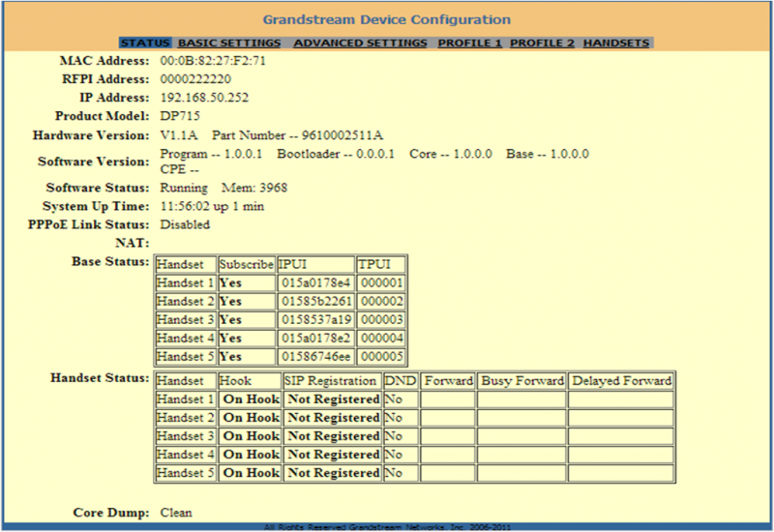This screenshot has height=532, width=774.
Task: Click the IPUI column header
Action: [316, 264]
